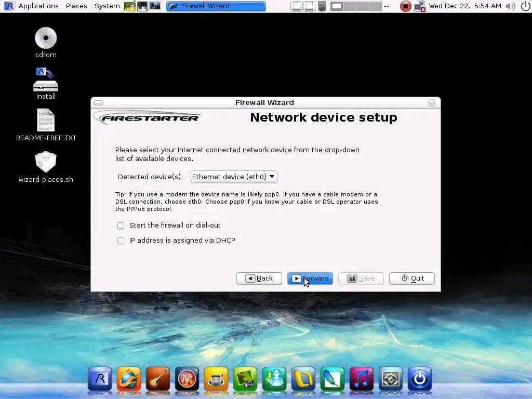532x399 pixels.
Task: Click the network connection status icon
Action: (420, 6)
